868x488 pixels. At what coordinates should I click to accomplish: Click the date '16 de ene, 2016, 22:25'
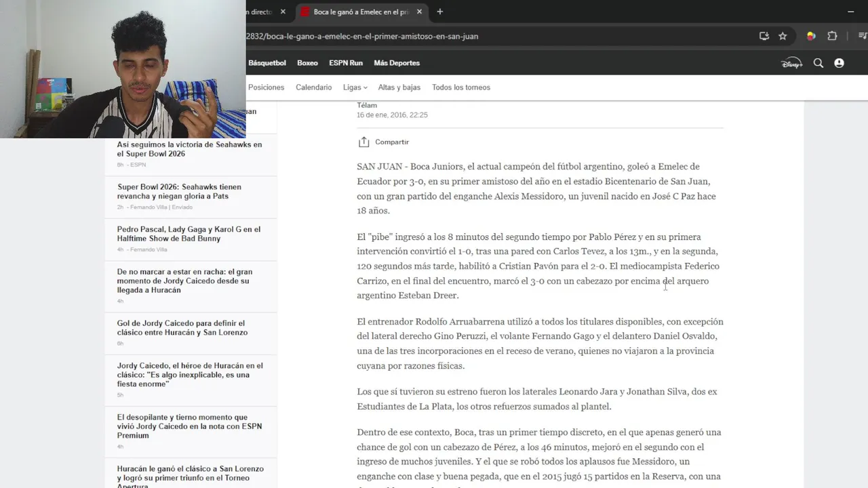click(x=392, y=115)
